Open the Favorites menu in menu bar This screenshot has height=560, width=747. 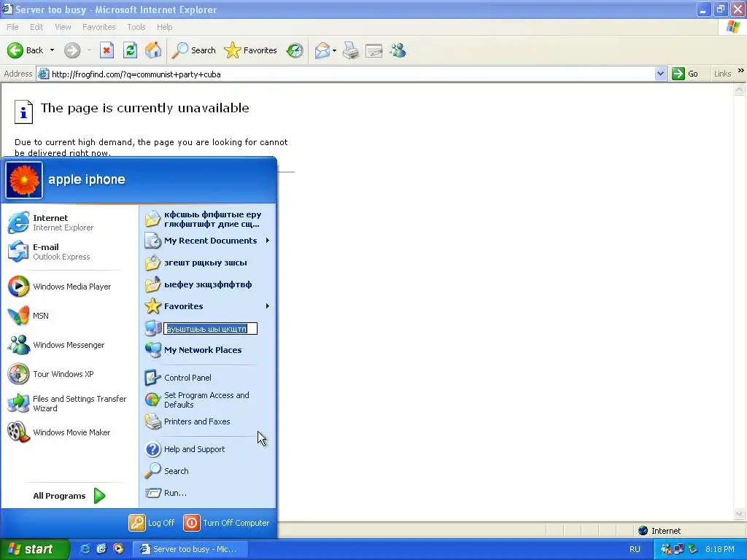(x=99, y=27)
